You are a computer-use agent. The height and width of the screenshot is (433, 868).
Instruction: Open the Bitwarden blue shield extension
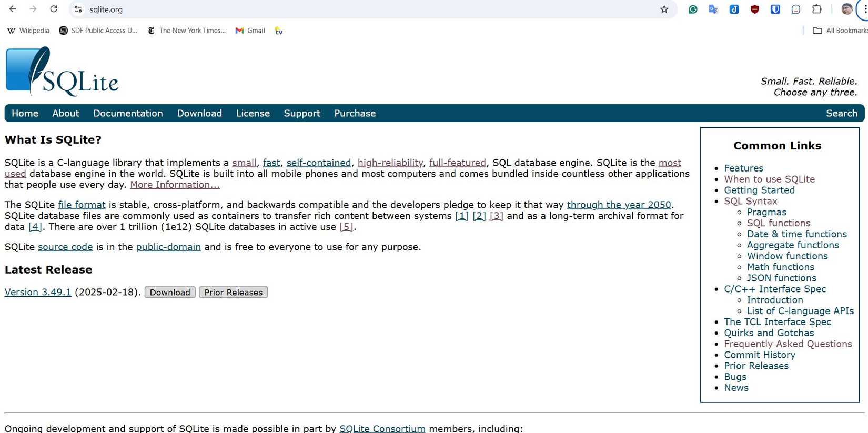point(775,9)
